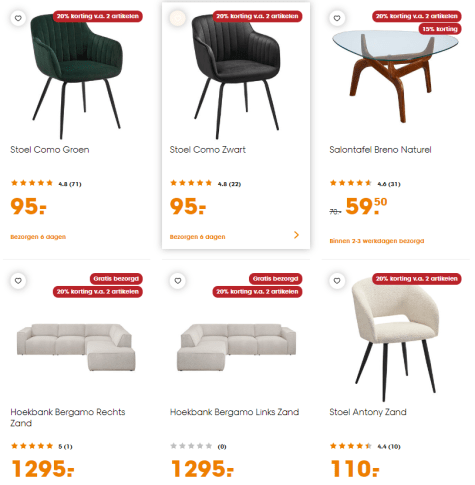This screenshot has height=485, width=475.
Task: Favorite the Salontafel Breno Naturel
Action: tap(337, 18)
